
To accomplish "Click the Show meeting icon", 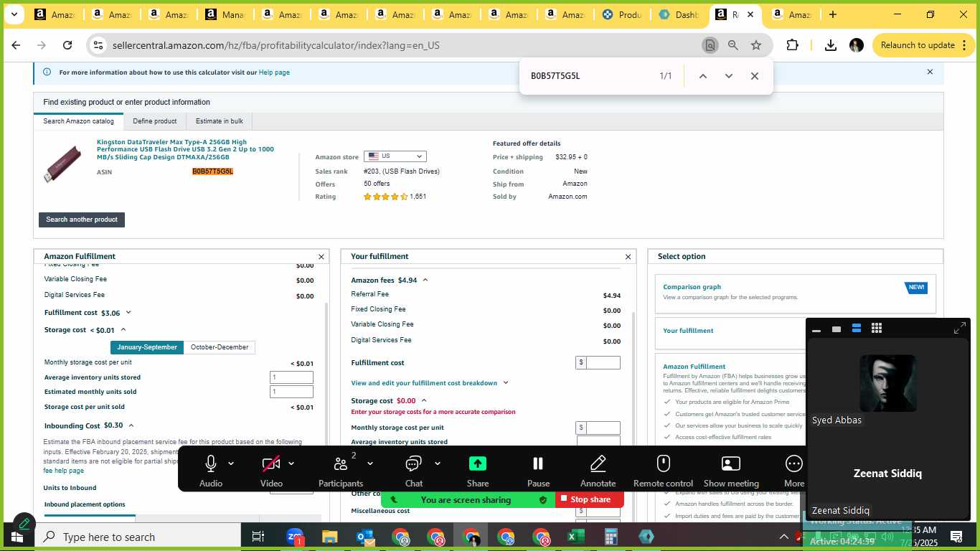I will (x=731, y=463).
